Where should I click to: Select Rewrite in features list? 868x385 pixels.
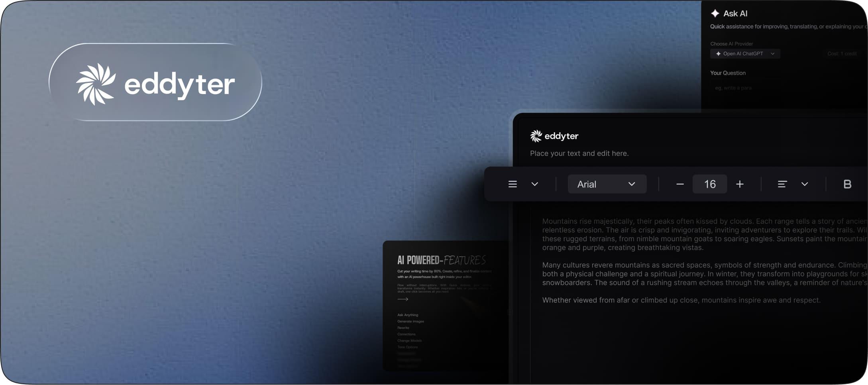point(403,328)
